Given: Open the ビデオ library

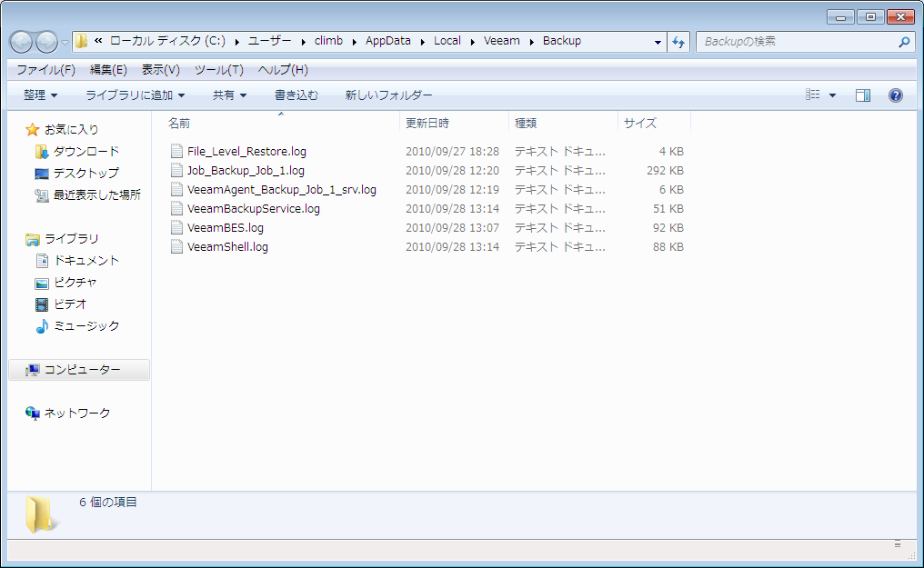Looking at the screenshot, I should [70, 304].
